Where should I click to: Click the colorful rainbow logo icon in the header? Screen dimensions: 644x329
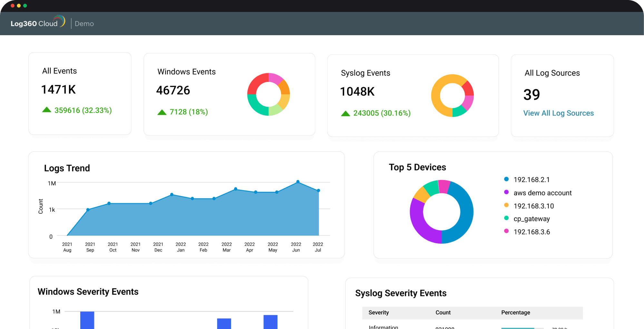click(61, 21)
